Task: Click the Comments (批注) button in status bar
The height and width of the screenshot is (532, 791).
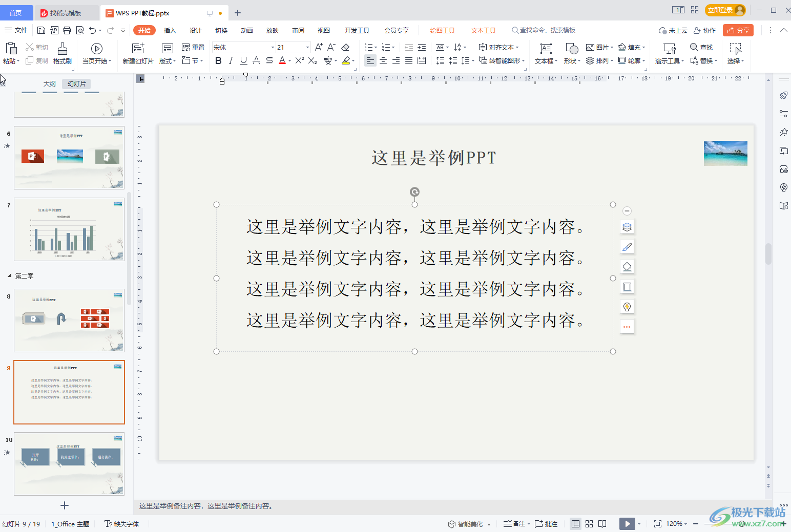Action: pyautogui.click(x=546, y=524)
